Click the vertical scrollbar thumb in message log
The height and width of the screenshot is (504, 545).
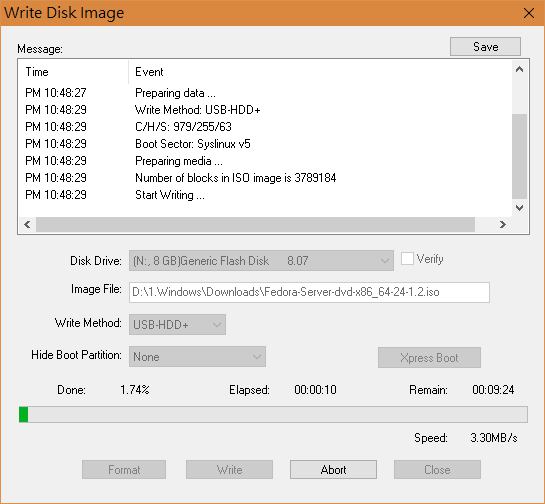tap(520, 156)
